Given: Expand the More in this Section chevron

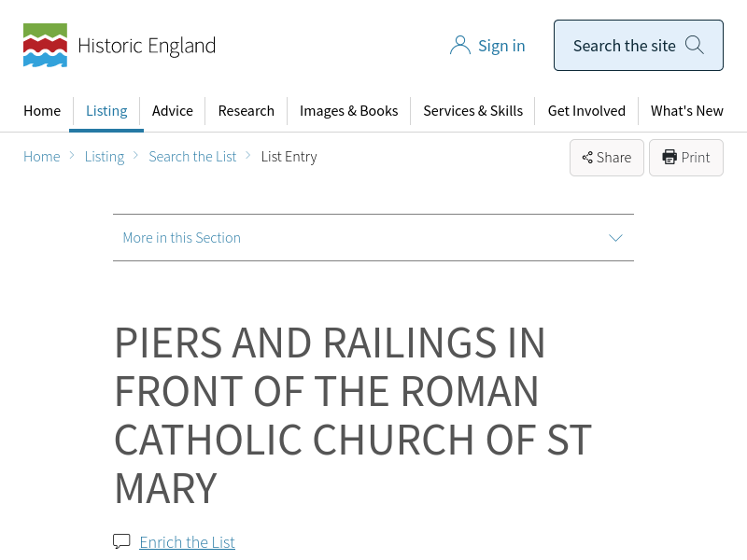Looking at the screenshot, I should (615, 238).
